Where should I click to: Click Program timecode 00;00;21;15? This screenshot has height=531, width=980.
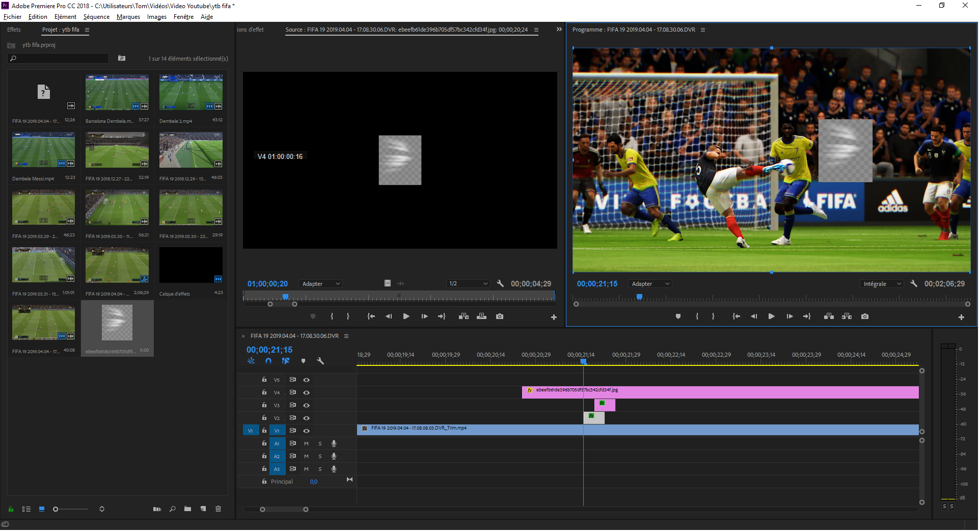[x=597, y=284]
